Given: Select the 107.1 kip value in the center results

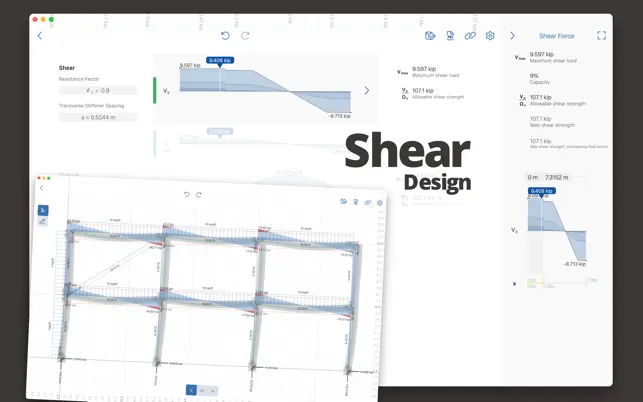Looking at the screenshot, I should 423,90.
